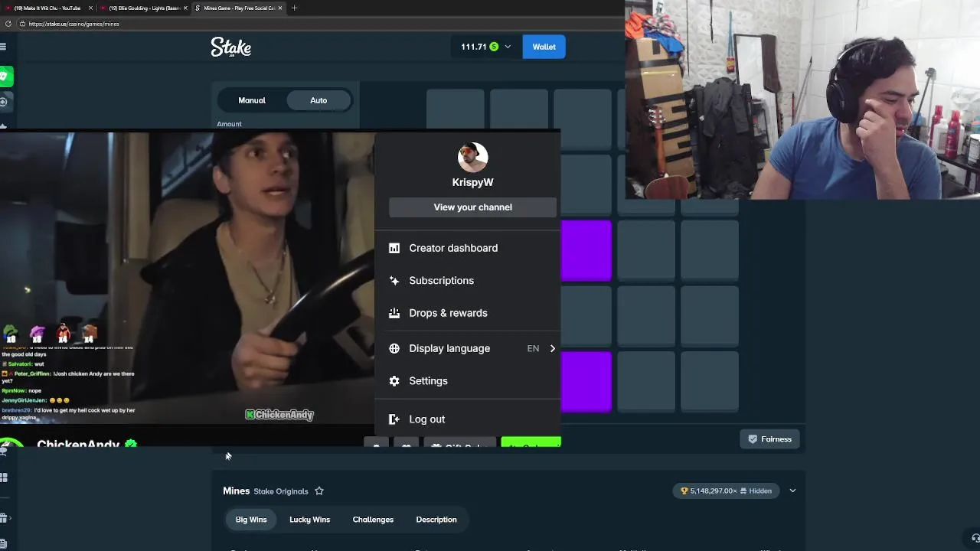The image size is (980, 551).
Task: Click the 111.71 balance amount
Action: pyautogui.click(x=474, y=47)
